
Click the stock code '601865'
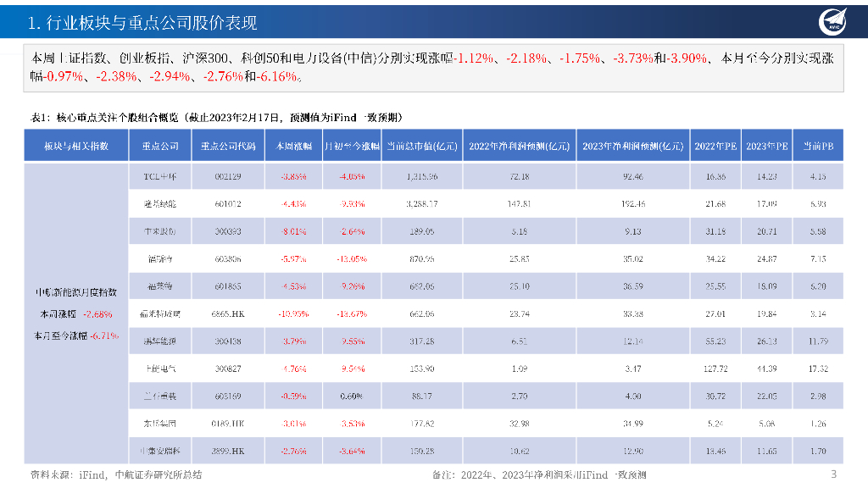coord(228,286)
